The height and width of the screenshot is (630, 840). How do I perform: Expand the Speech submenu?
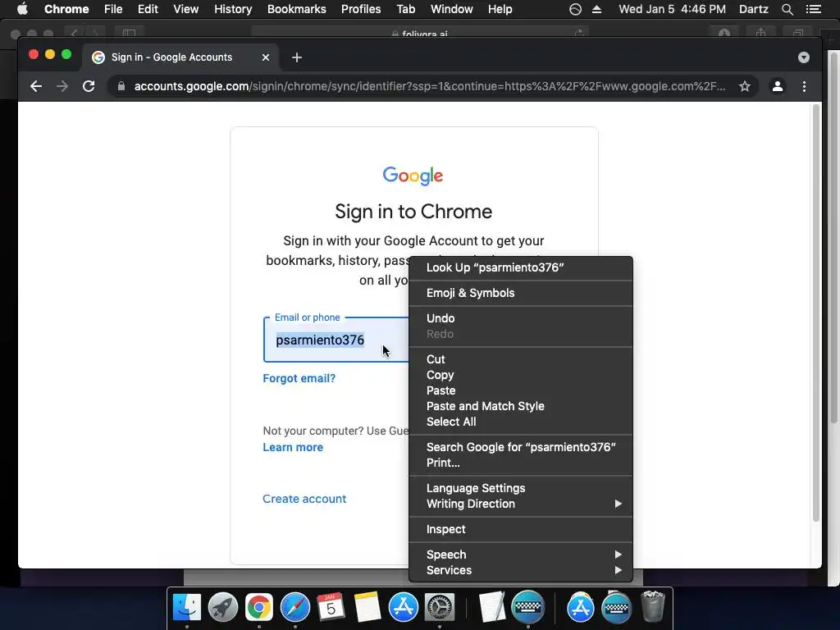coord(520,555)
